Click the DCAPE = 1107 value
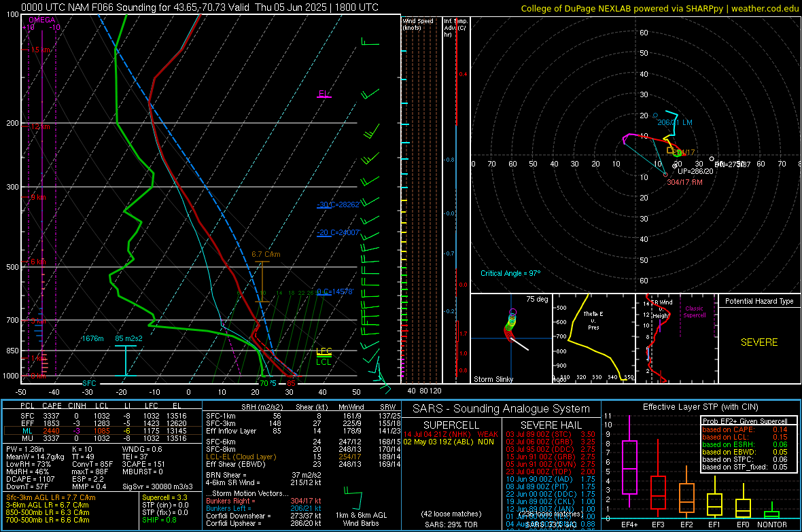 click(x=30, y=479)
